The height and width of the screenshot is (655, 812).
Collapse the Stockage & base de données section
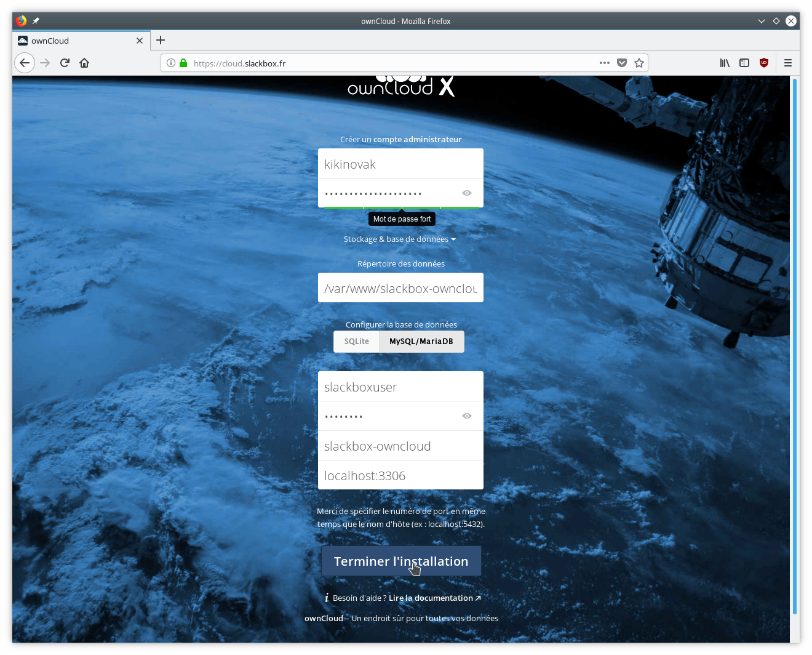400,239
